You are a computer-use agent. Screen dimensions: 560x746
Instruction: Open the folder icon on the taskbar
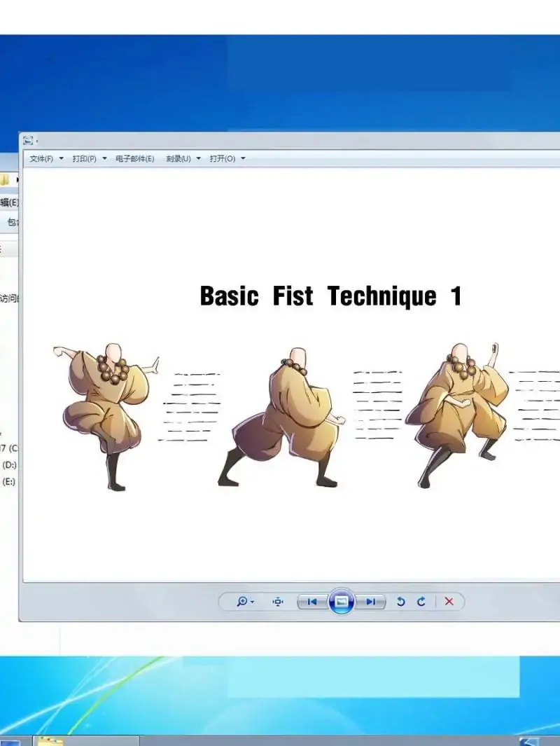click(x=50, y=741)
